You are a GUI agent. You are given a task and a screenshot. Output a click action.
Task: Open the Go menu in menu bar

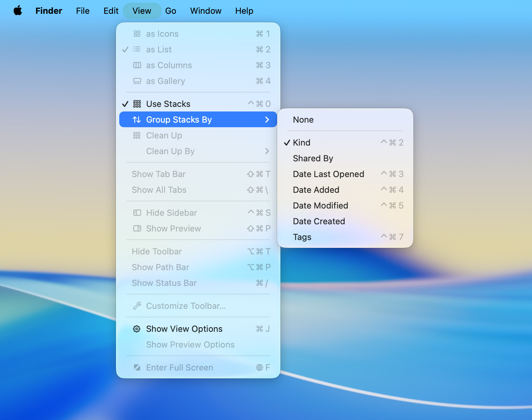[170, 11]
